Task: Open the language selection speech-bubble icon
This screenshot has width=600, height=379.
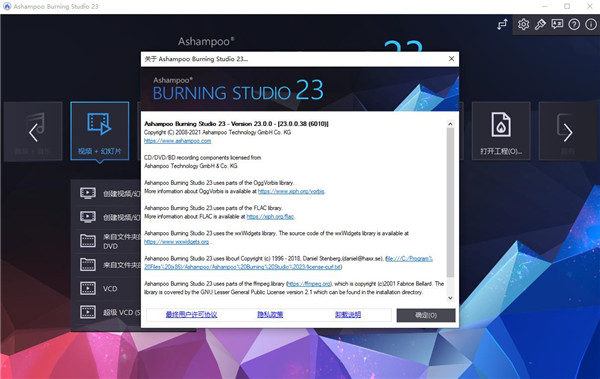Action: 557,25
